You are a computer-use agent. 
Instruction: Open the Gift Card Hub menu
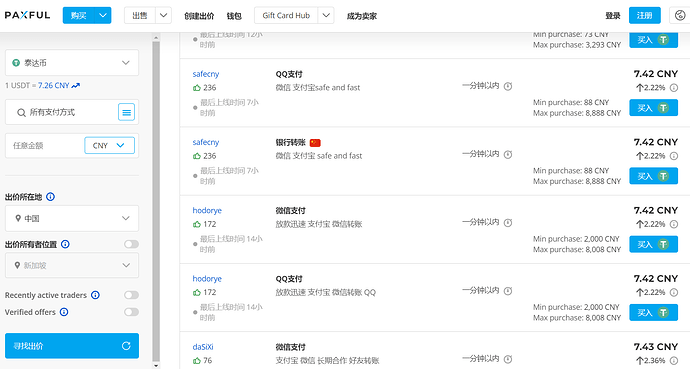coord(294,15)
